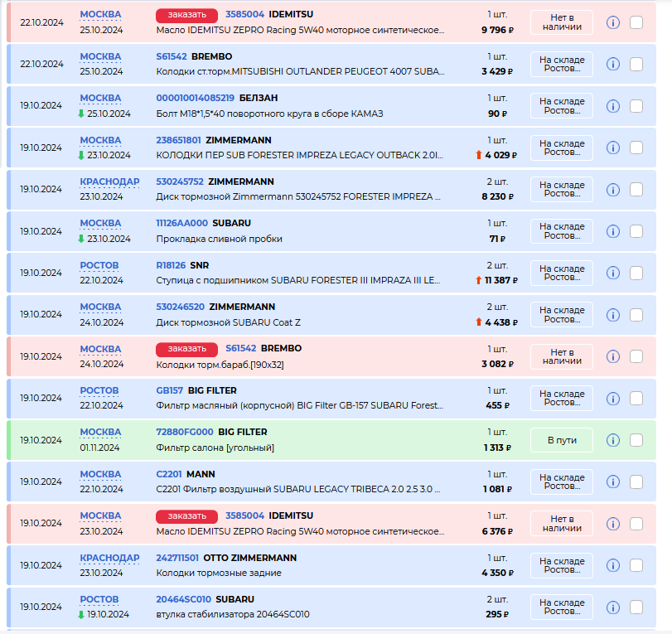This screenshot has height=634, width=672.
Task: Select checkbox in 242711501 OTTO ZIMMERMANN row
Action: pyautogui.click(x=636, y=565)
